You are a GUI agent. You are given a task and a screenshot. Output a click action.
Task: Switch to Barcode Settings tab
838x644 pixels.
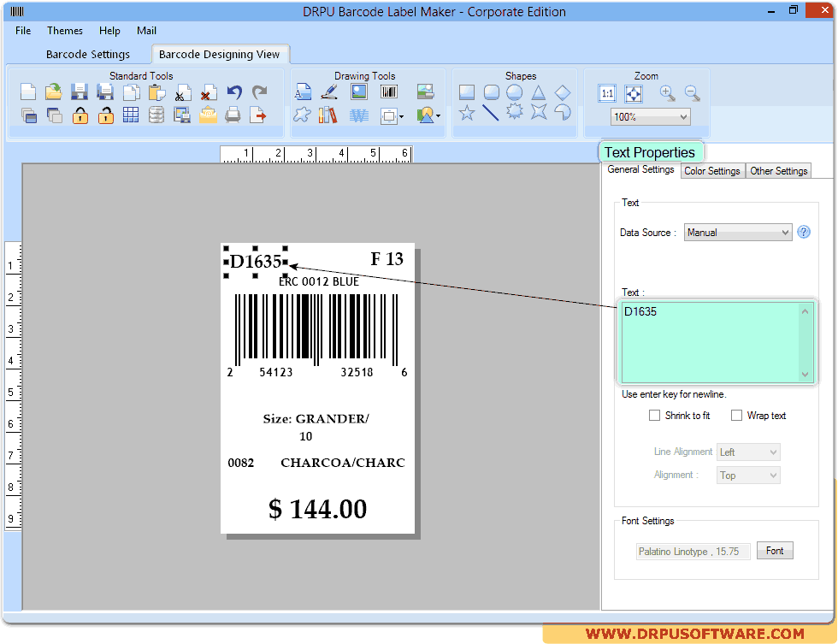pos(87,54)
